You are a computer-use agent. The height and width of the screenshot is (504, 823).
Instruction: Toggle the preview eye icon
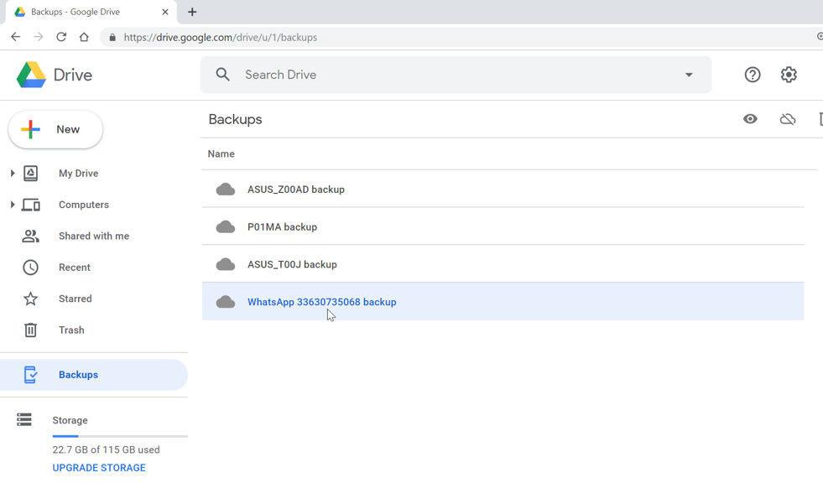tap(750, 119)
